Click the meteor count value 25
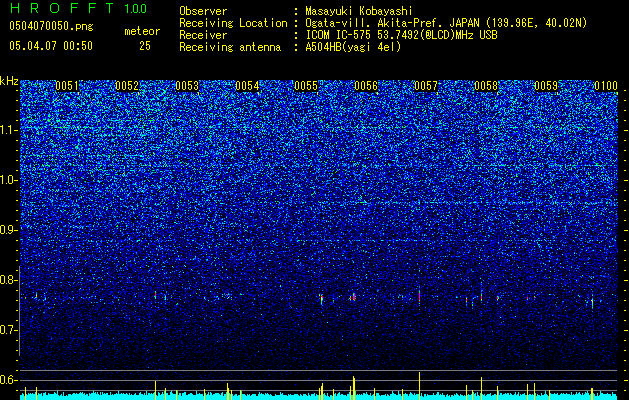 (145, 46)
